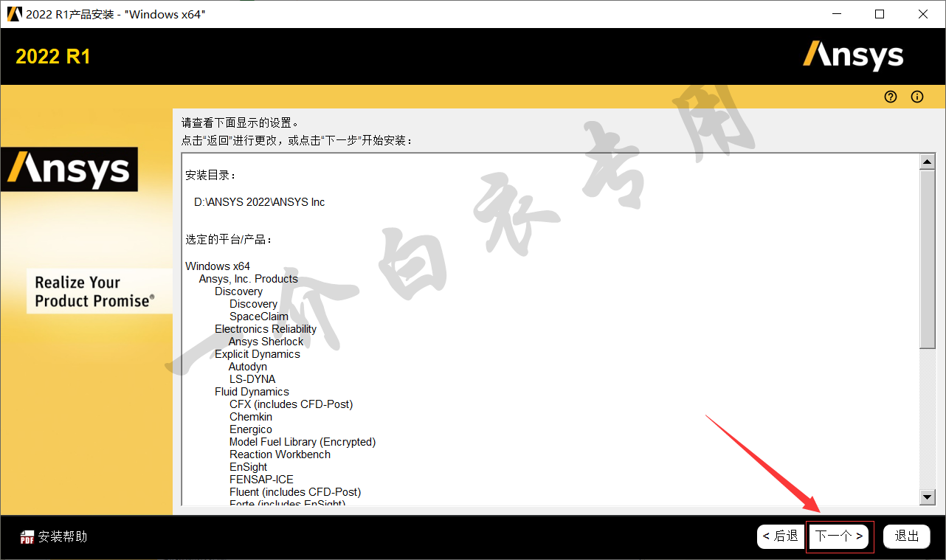Click the scroll-up arrow of settings list
Viewport: 946px width, 560px height.
928,162
